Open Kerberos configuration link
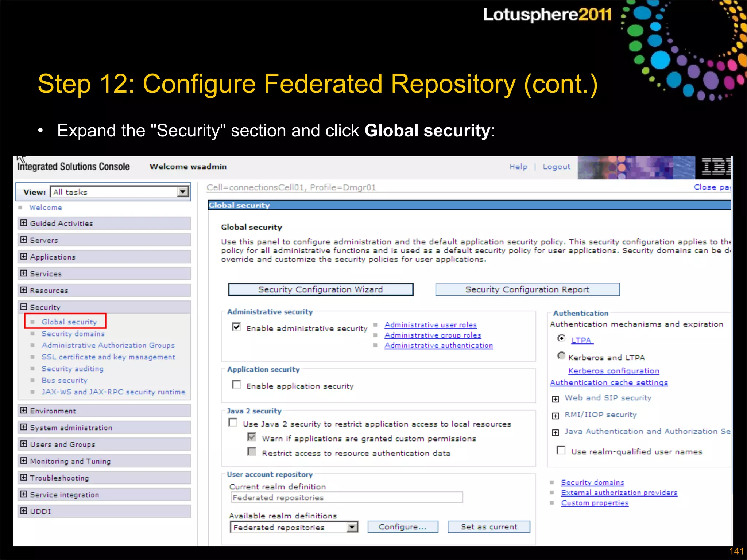Screen dimensions: 747x560 tap(614, 371)
